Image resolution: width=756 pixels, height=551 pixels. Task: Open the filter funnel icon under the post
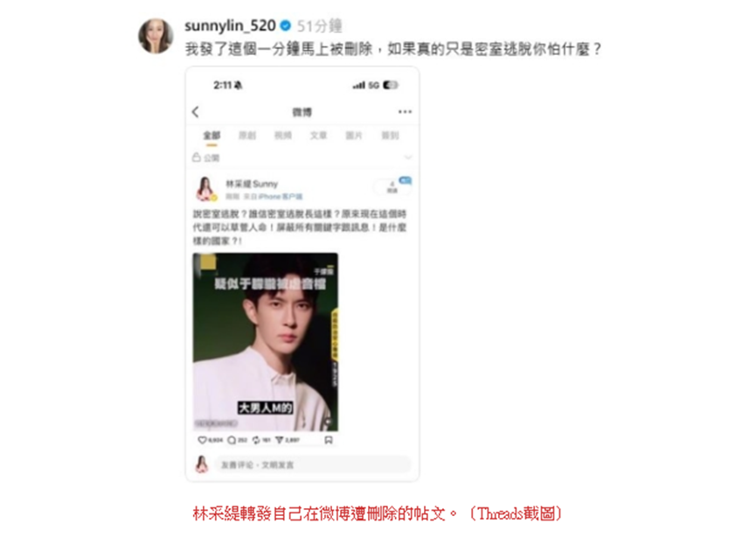(x=279, y=440)
